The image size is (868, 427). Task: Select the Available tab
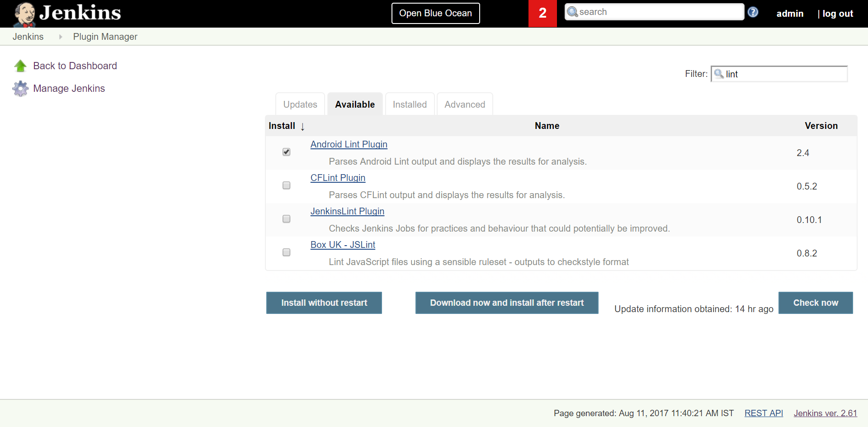[x=355, y=104]
